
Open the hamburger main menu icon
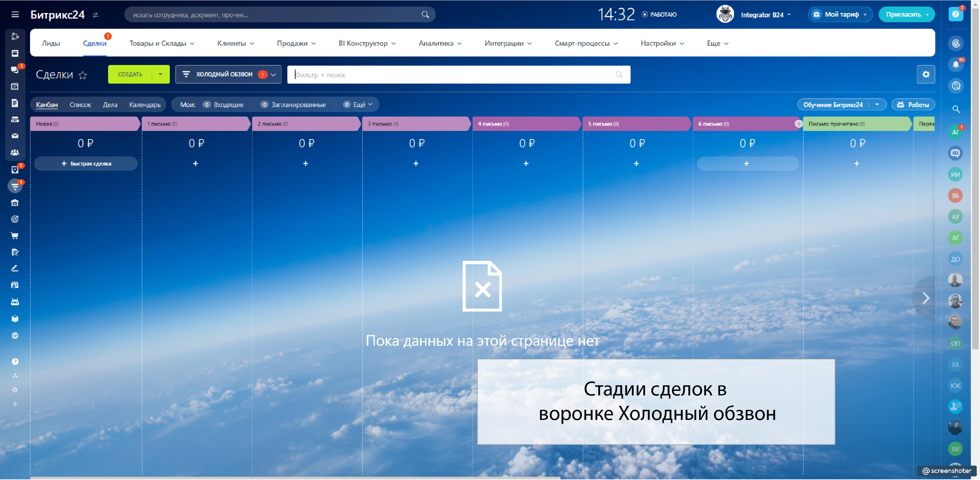click(15, 14)
